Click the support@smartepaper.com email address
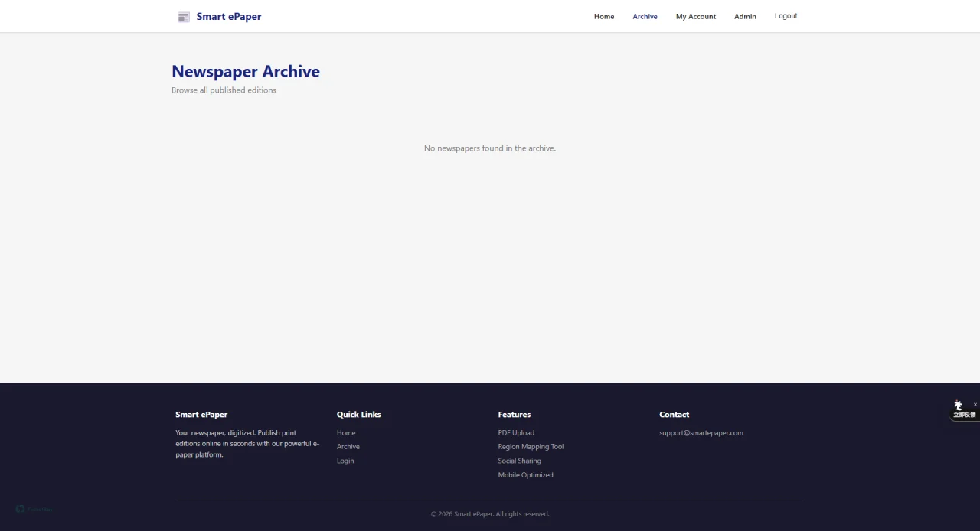The width and height of the screenshot is (980, 531). [x=701, y=433]
